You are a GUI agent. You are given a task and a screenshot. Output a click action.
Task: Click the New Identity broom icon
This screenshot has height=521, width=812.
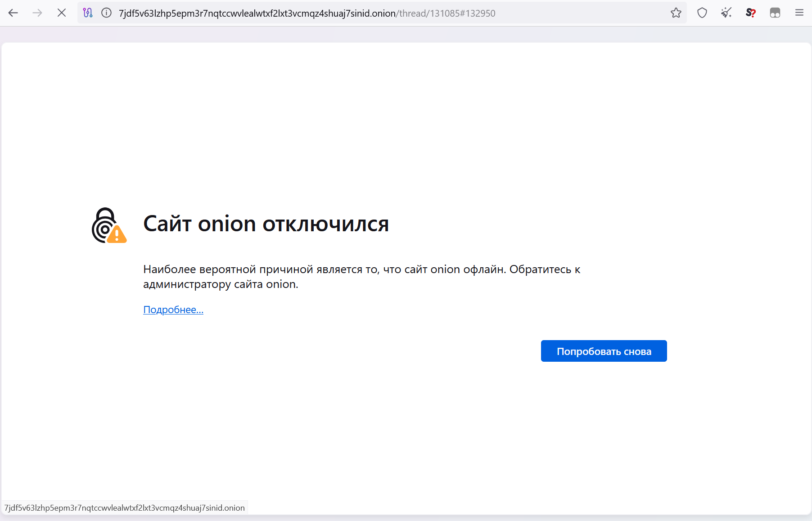[x=726, y=13]
